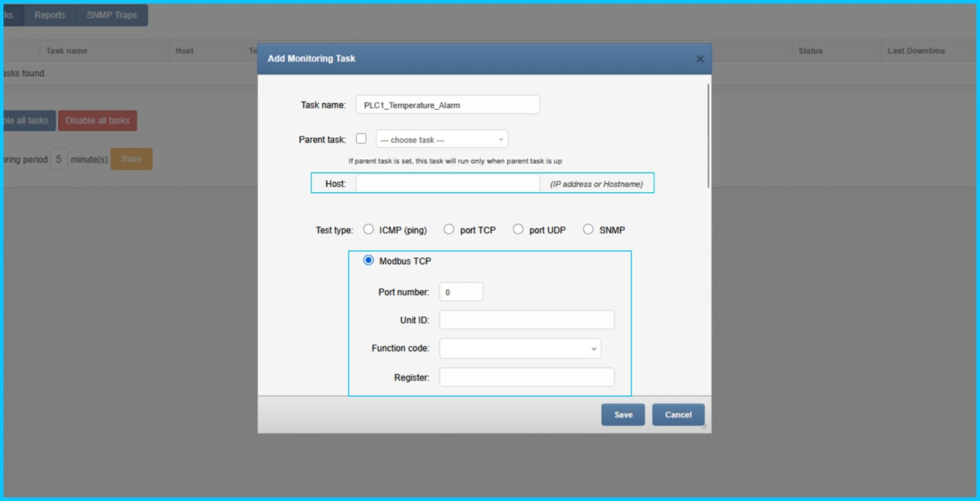Save the monitoring period setting
Viewport: 980px width, 501px height.
131,159
